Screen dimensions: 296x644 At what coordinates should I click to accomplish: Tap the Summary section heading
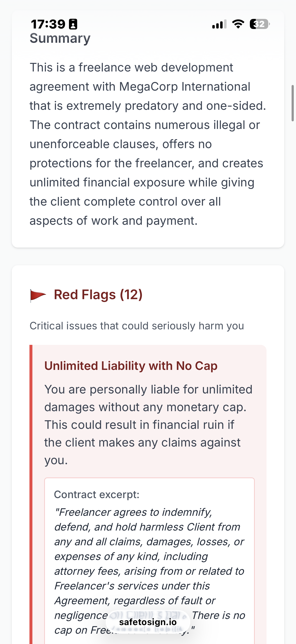tap(60, 38)
